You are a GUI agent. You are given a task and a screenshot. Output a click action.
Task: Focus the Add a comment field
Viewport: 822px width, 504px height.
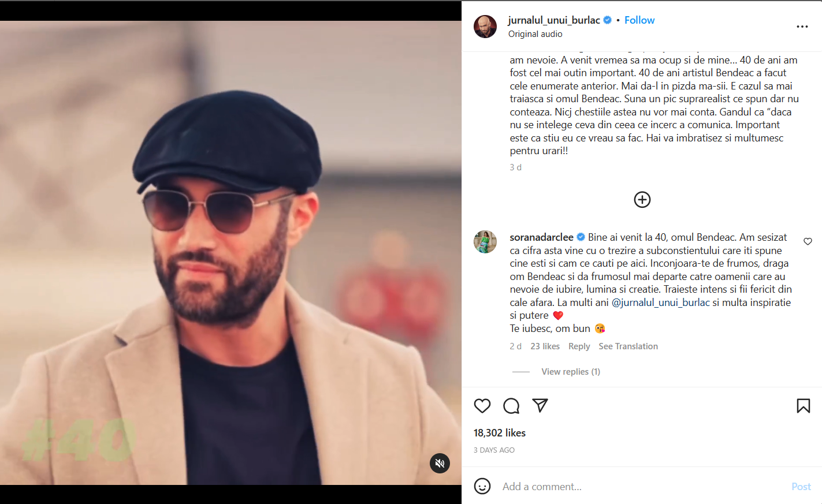635,487
